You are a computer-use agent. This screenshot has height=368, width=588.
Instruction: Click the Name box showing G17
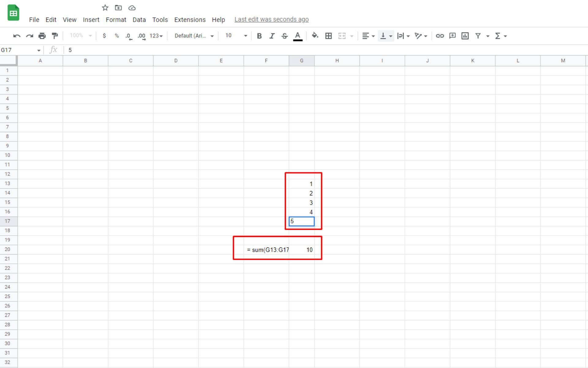coord(21,50)
